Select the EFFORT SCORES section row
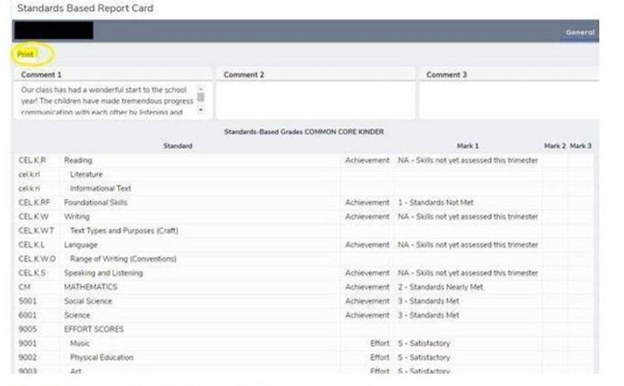 pos(304,329)
